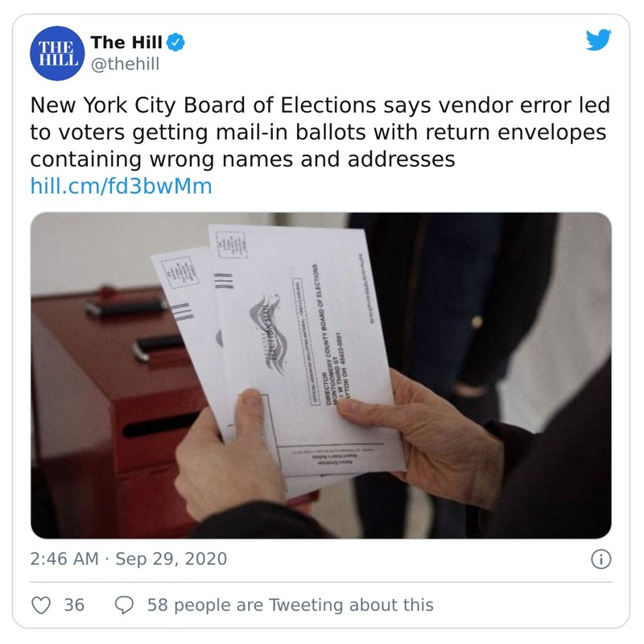Open the @thehill handle
The width and height of the screenshot is (644, 644).
click(x=126, y=64)
